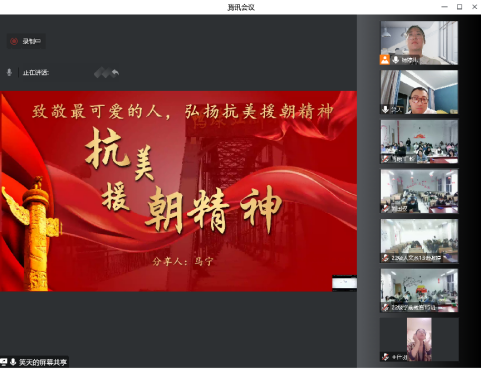Click the 的屏幕共享 sharer name label
This screenshot has width=481, height=369.
click(43, 362)
